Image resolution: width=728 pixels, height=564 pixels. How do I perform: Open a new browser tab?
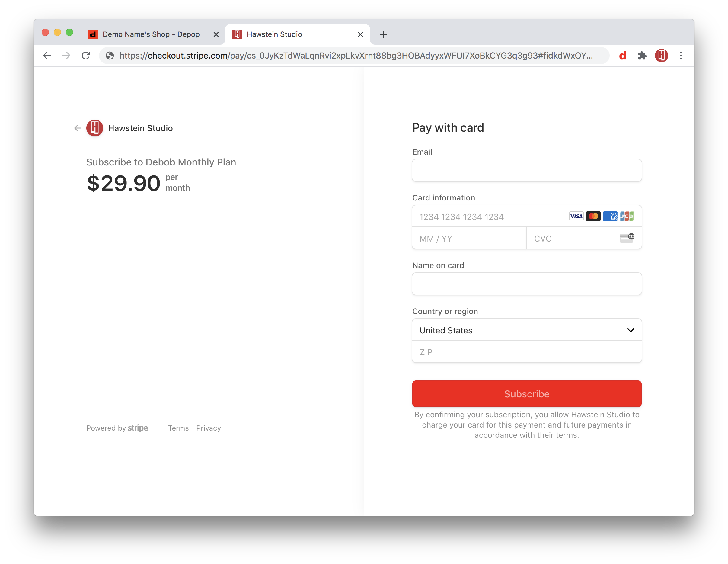pyautogui.click(x=383, y=34)
